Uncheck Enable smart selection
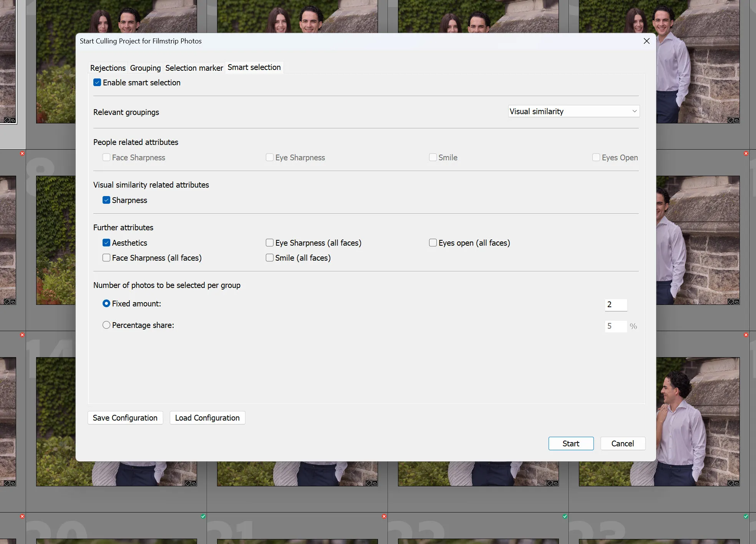The image size is (756, 544). point(97,83)
